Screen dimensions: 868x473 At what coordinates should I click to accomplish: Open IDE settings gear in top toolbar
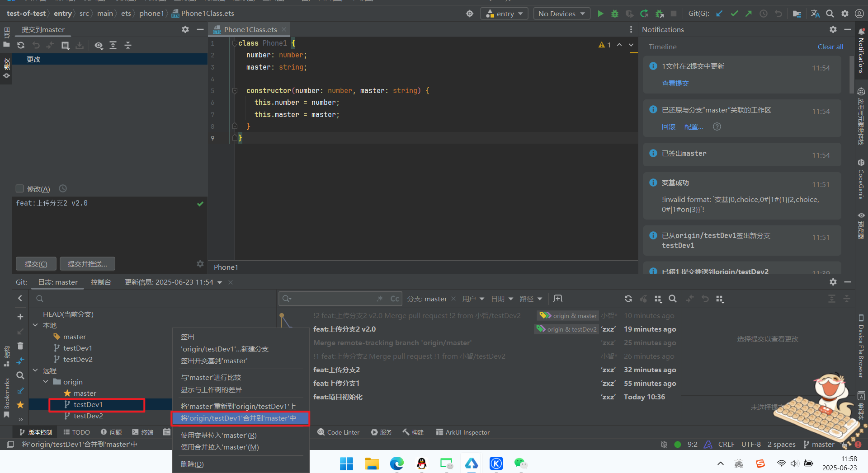845,14
